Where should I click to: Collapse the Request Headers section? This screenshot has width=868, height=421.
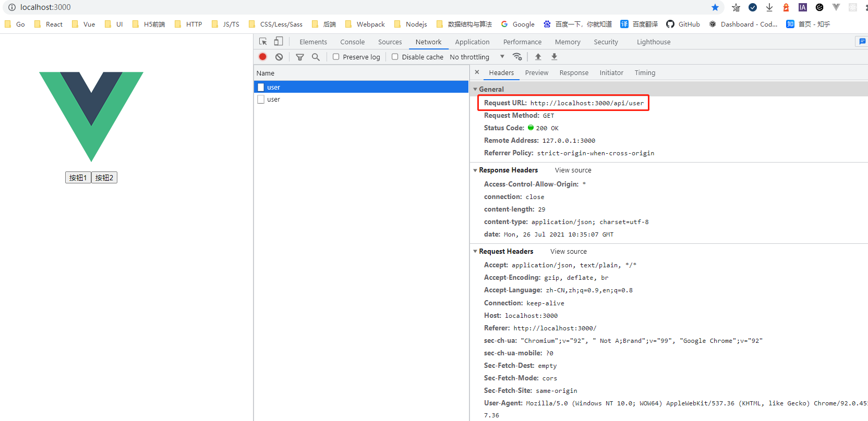tap(475, 252)
